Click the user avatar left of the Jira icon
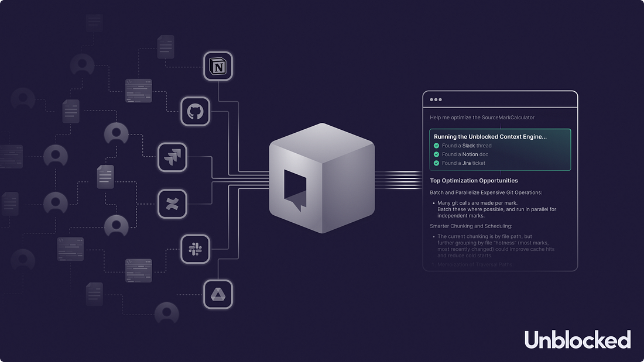 pyautogui.click(x=117, y=133)
